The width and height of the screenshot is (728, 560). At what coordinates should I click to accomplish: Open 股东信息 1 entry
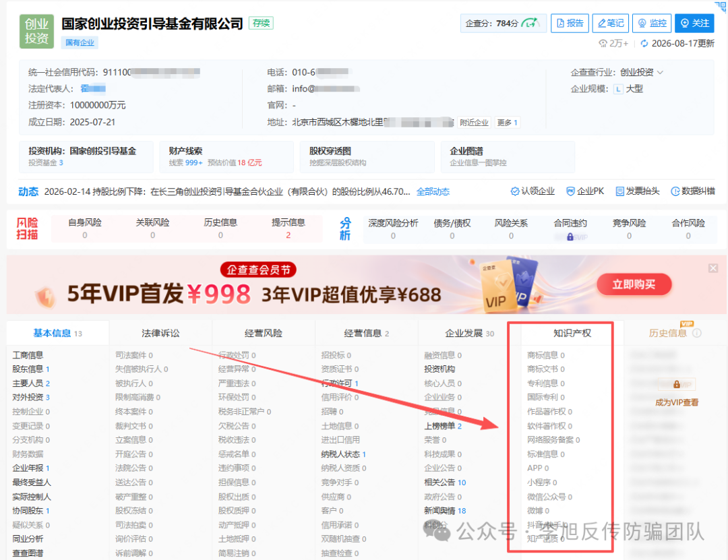click(x=31, y=369)
